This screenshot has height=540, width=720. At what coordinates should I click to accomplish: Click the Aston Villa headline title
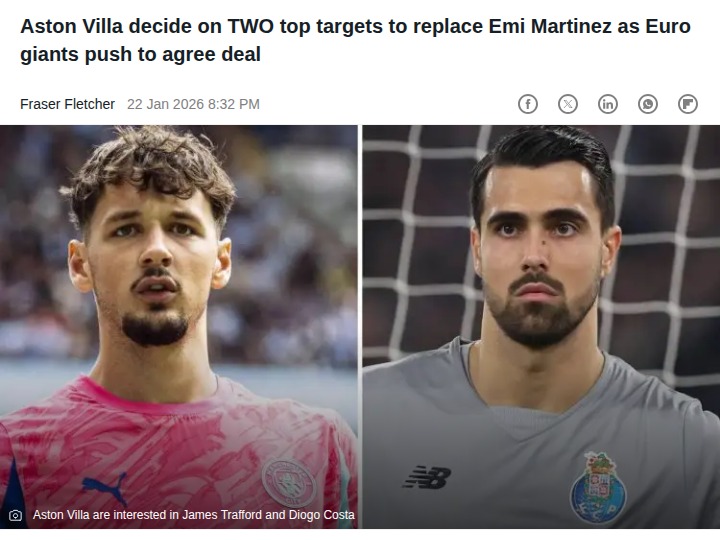[x=355, y=40]
